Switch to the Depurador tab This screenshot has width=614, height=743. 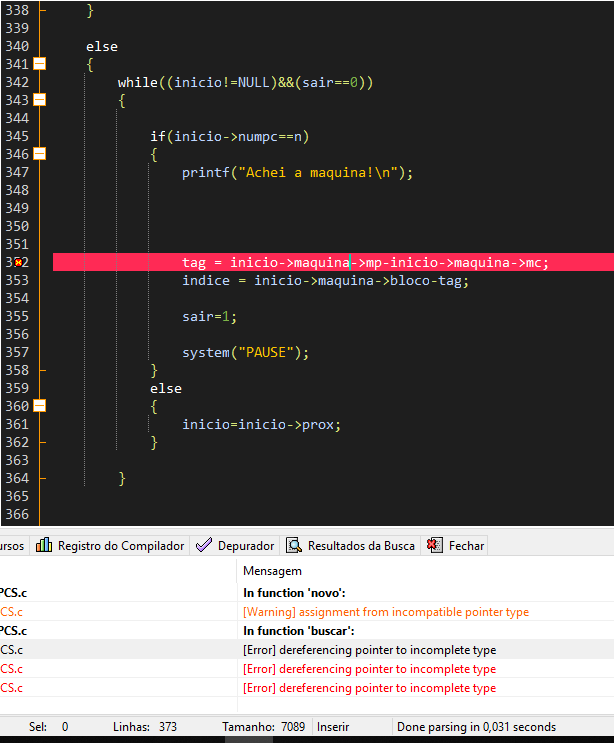click(235, 546)
